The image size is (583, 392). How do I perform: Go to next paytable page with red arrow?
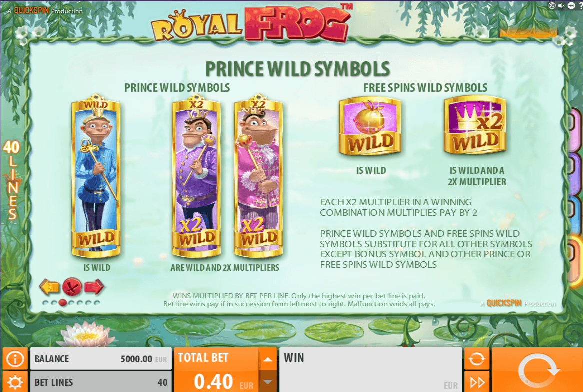point(94,287)
